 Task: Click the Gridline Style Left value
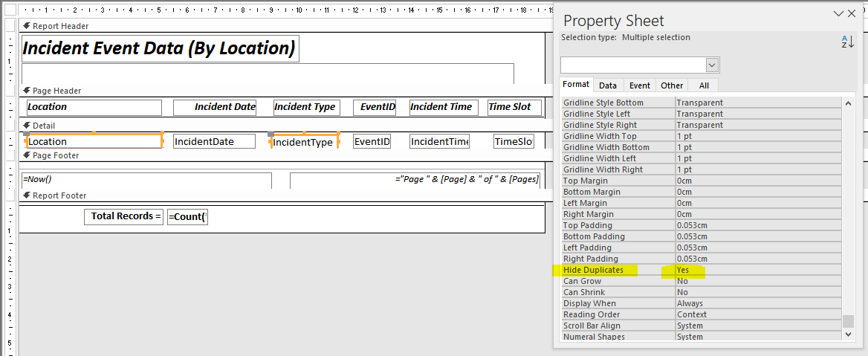point(759,114)
